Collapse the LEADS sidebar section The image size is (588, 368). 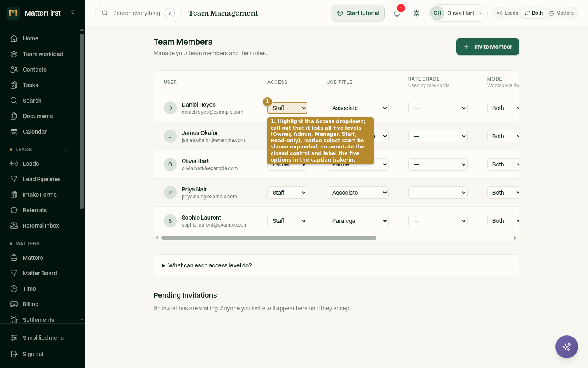tap(66, 150)
